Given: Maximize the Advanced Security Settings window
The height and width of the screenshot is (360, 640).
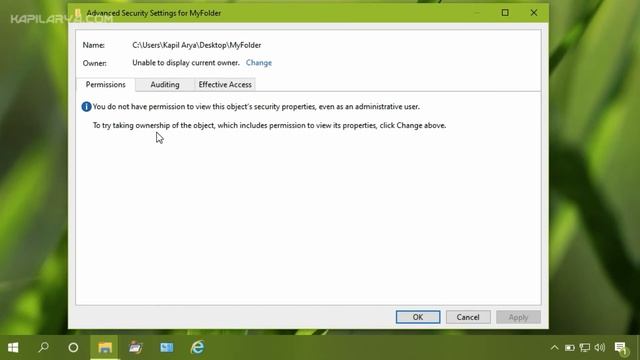Looking at the screenshot, I should 505,13.
